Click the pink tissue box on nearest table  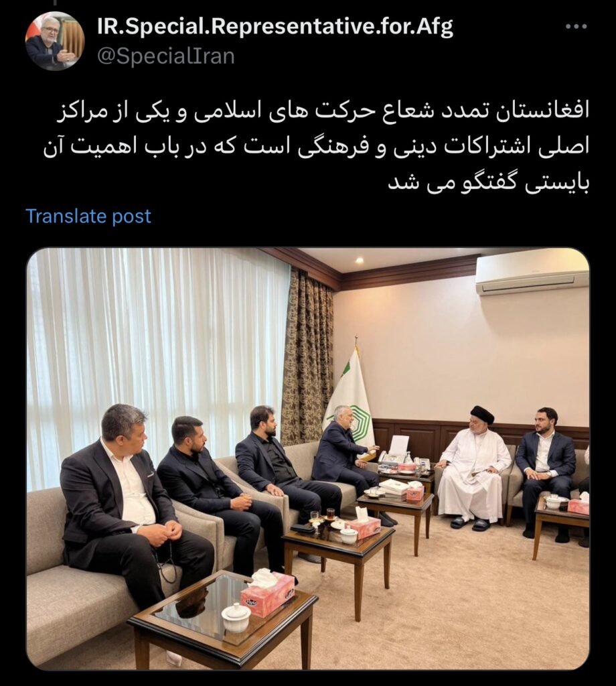tap(268, 595)
